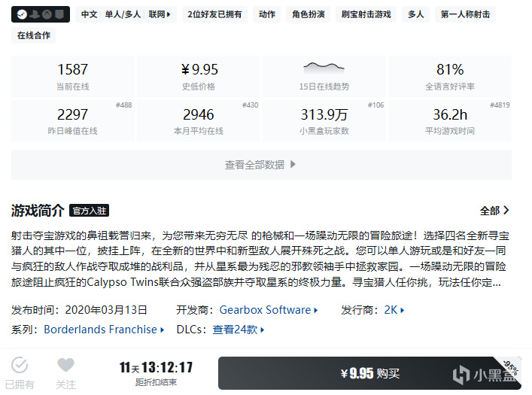Click the PlayStation platform icon
This screenshot has height=395, width=532.
[x=35, y=14]
